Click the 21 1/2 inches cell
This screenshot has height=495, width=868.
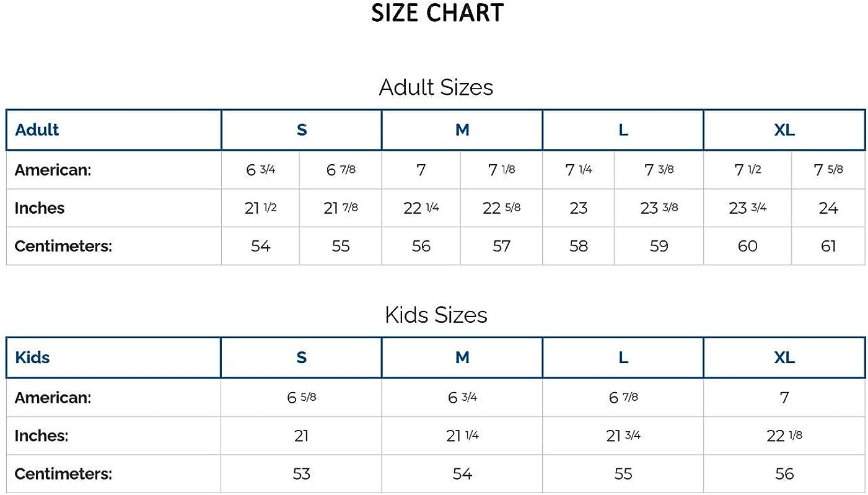260,208
